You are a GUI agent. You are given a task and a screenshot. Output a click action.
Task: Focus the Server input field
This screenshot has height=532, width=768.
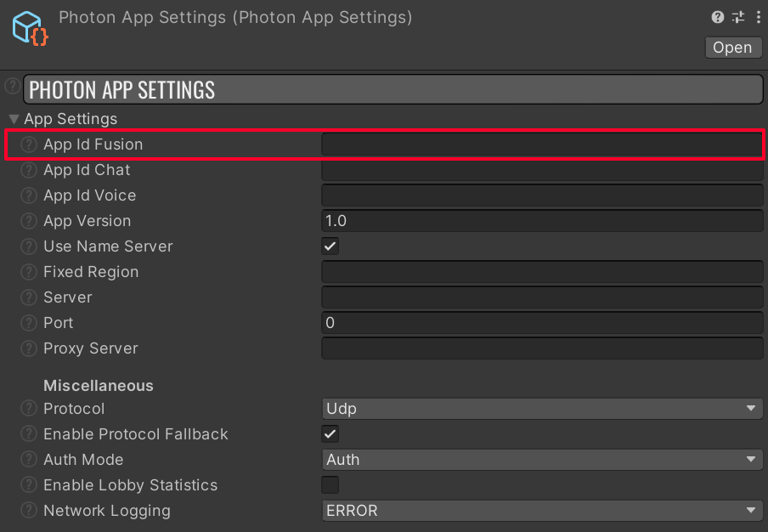click(542, 297)
